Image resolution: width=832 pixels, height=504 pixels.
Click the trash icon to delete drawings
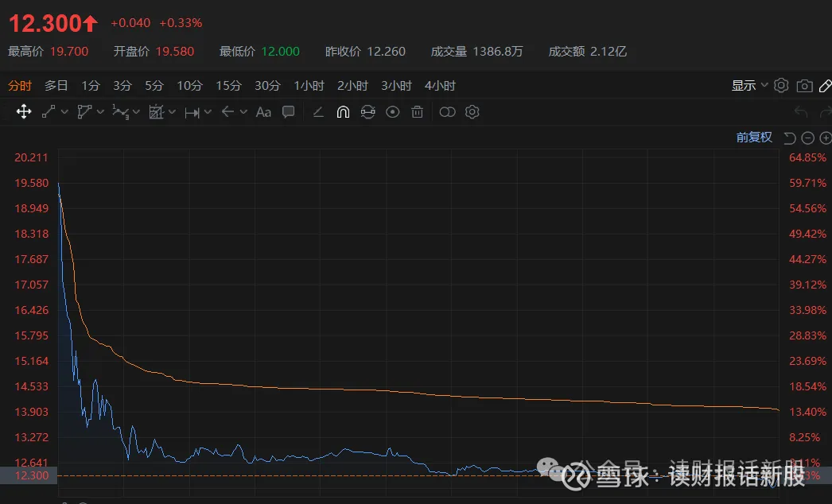[x=418, y=112]
